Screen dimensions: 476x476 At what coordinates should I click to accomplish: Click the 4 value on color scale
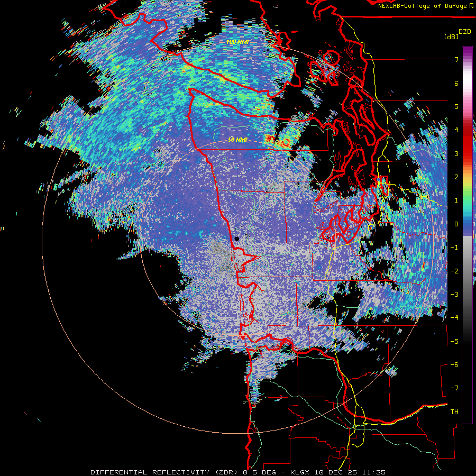pyautogui.click(x=456, y=130)
